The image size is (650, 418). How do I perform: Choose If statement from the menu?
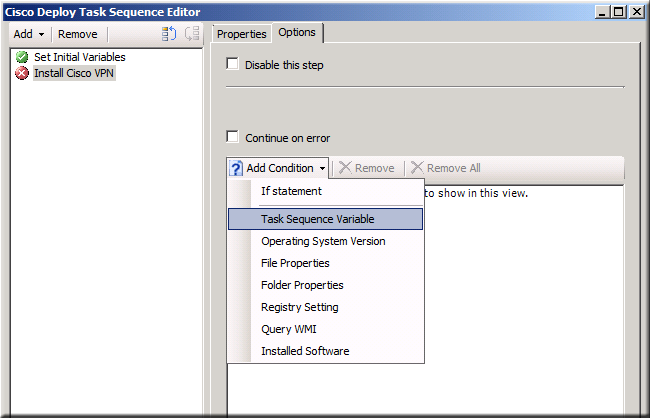(326, 191)
